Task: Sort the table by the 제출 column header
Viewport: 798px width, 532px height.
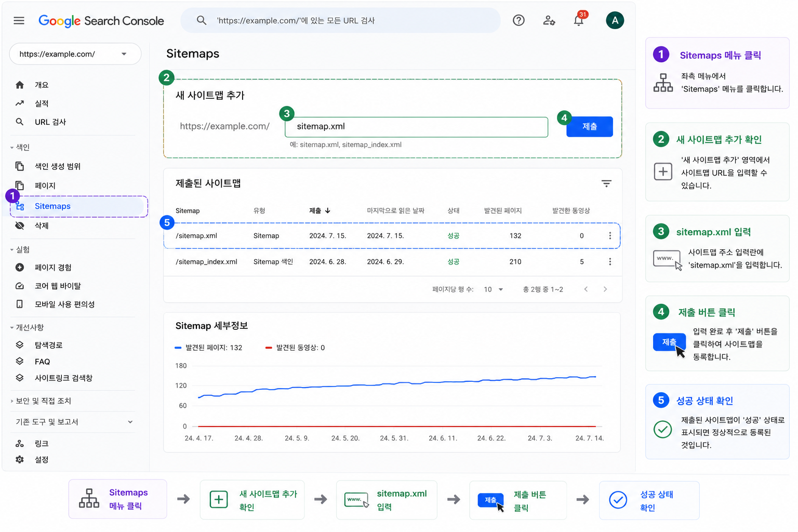Action: point(320,211)
